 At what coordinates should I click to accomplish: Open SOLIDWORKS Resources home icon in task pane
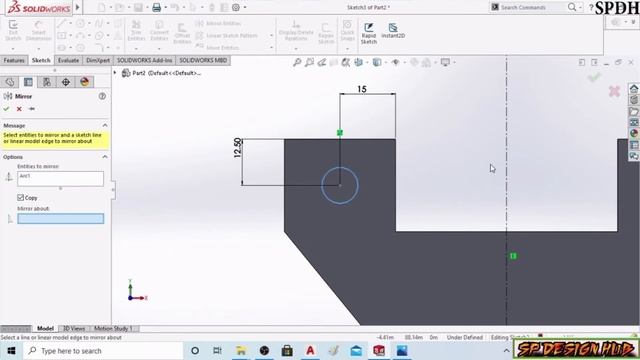coord(634,89)
